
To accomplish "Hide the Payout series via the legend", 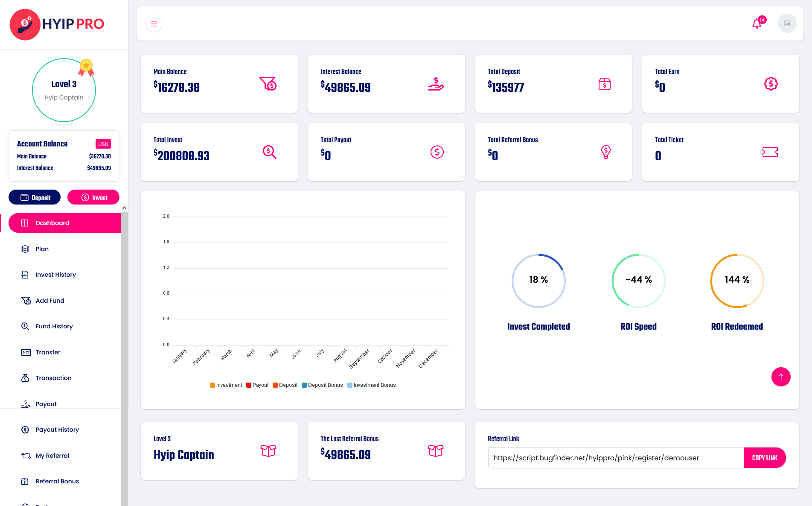I will (x=257, y=385).
